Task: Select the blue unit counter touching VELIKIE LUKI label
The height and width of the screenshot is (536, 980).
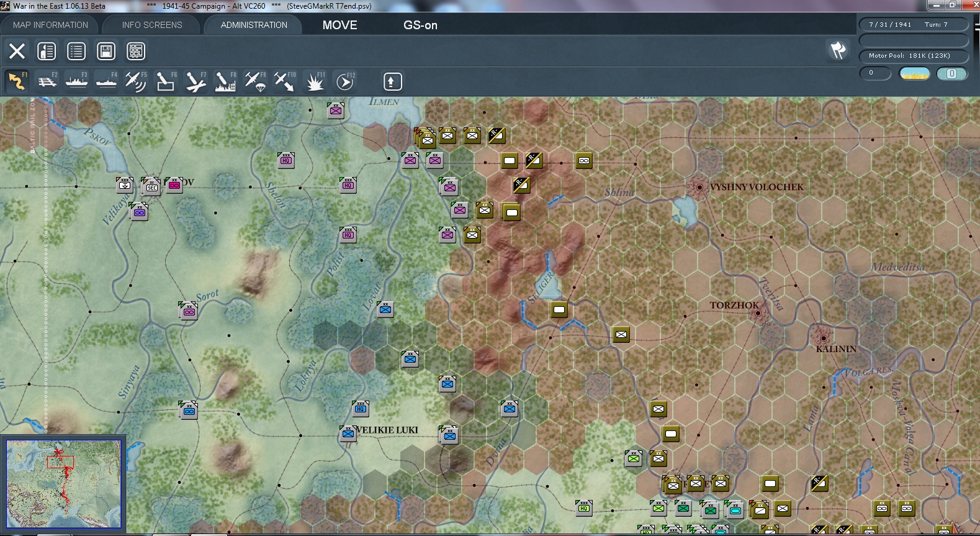Action: pos(348,434)
